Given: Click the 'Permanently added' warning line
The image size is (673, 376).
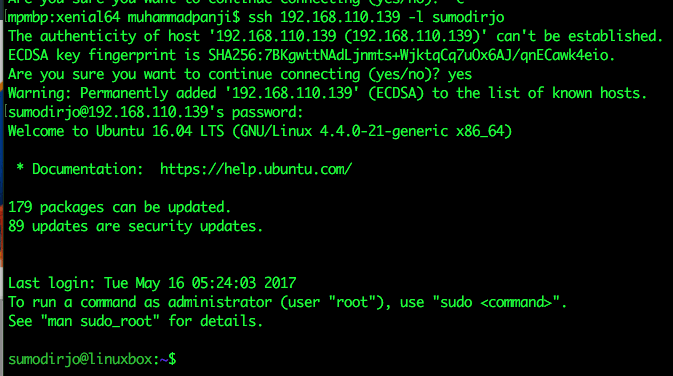Looking at the screenshot, I should click(327, 93).
